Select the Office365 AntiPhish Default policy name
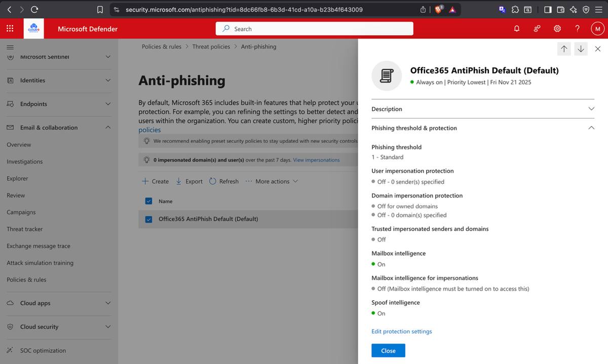 click(x=208, y=219)
